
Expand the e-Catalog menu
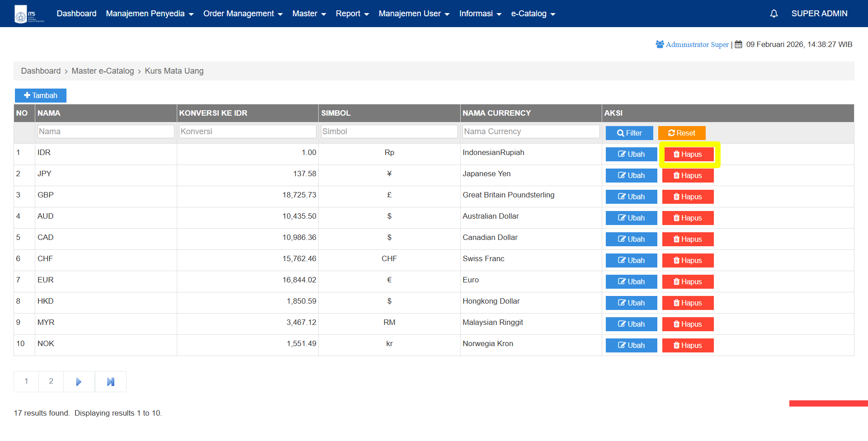tap(533, 14)
